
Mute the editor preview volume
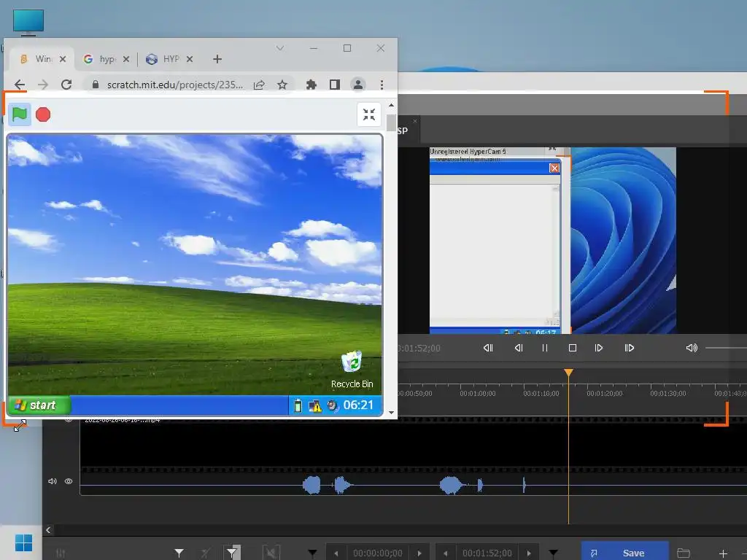tap(692, 348)
